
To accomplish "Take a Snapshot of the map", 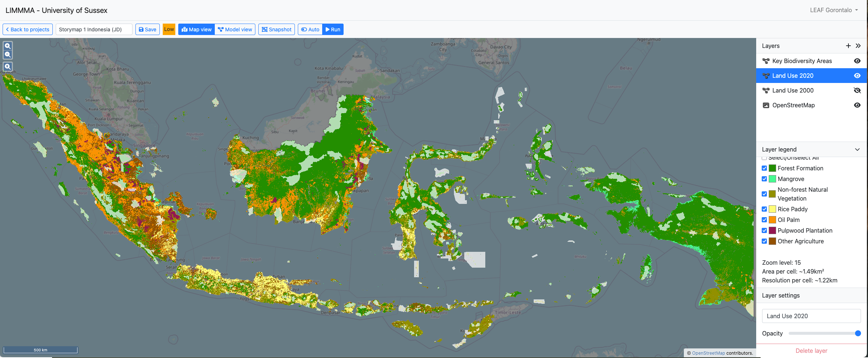I will click(x=276, y=29).
